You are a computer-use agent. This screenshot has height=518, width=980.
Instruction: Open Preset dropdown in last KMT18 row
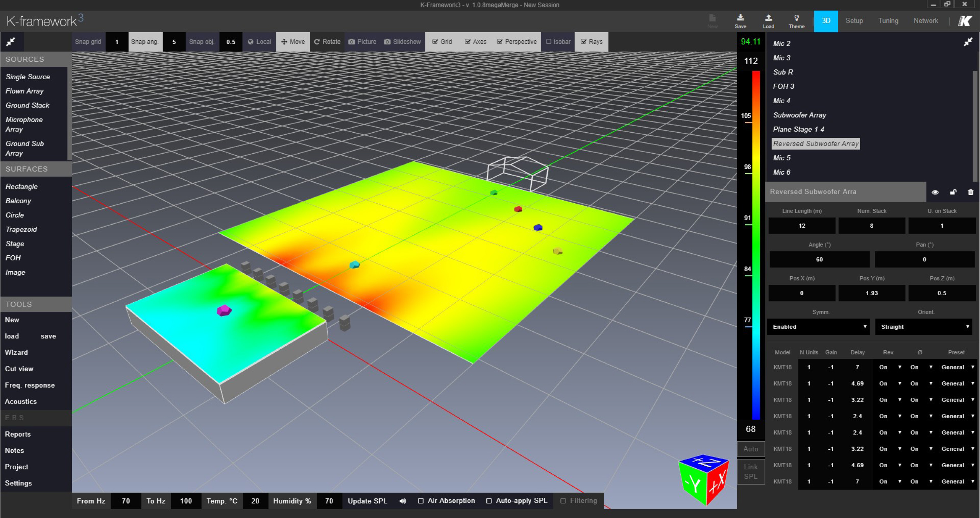click(957, 482)
